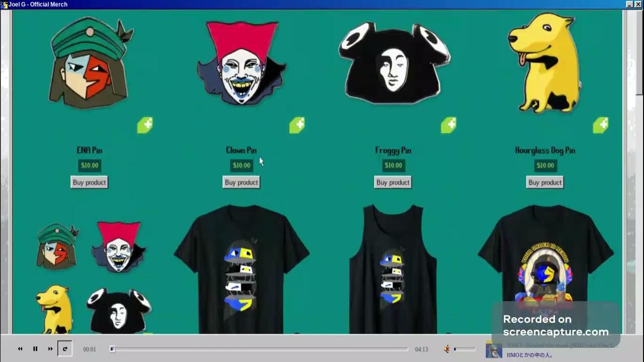Buy the Clown Pin product
The width and height of the screenshot is (644, 362).
pyautogui.click(x=242, y=183)
